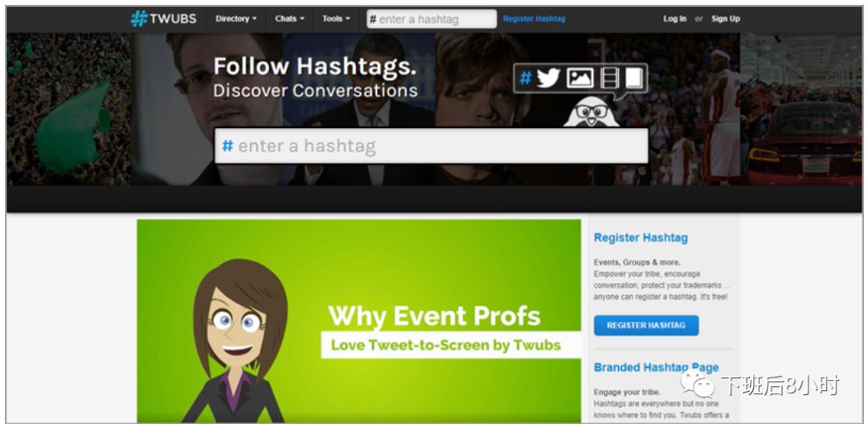The height and width of the screenshot is (424, 868).
Task: Click the film strip icon in hero bubble
Action: point(609,78)
